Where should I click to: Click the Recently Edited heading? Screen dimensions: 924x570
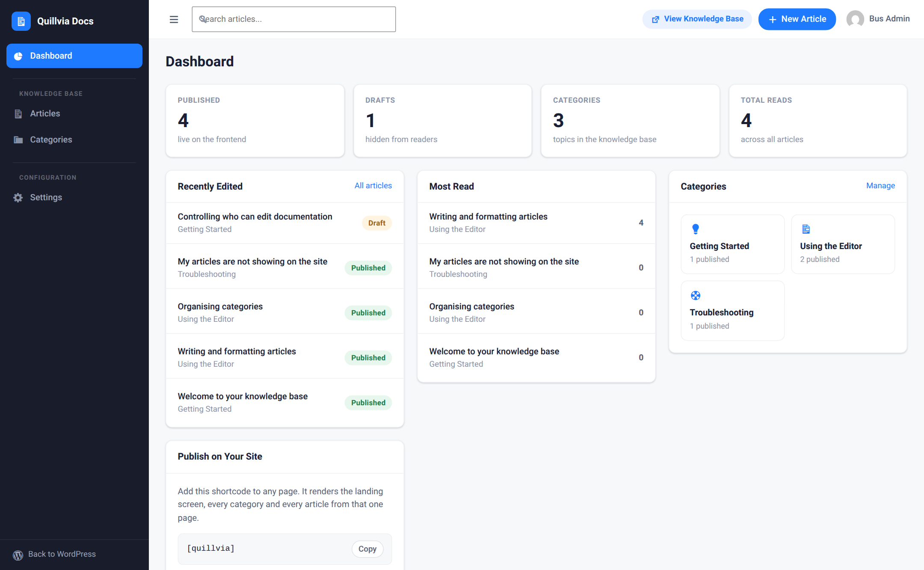[x=210, y=187]
